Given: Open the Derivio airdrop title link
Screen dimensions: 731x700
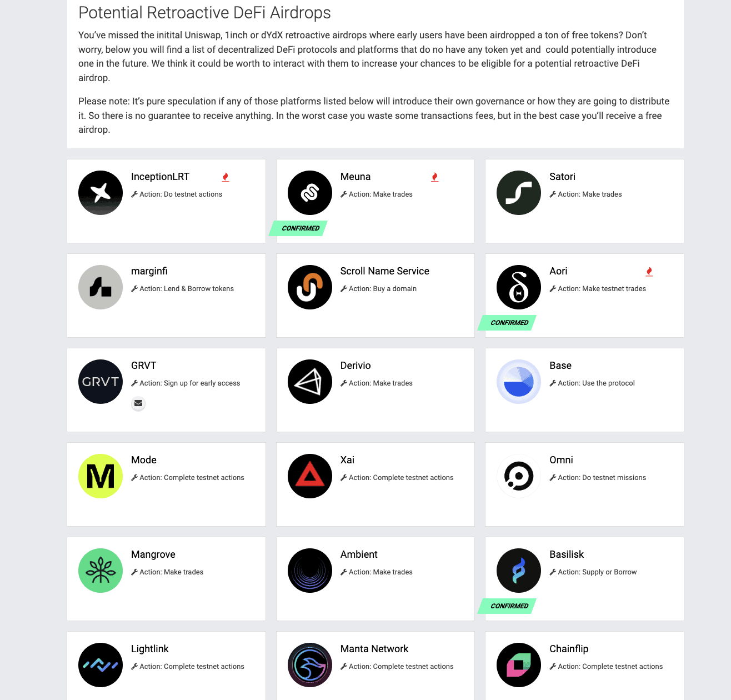Looking at the screenshot, I should click(x=356, y=366).
